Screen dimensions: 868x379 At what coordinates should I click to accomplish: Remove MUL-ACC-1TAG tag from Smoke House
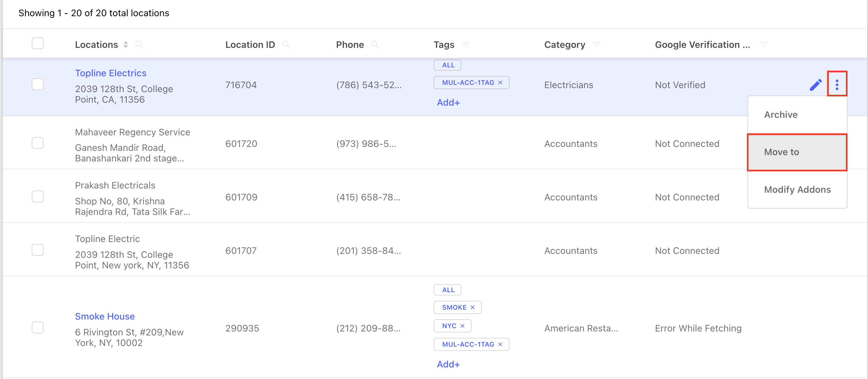(x=500, y=344)
